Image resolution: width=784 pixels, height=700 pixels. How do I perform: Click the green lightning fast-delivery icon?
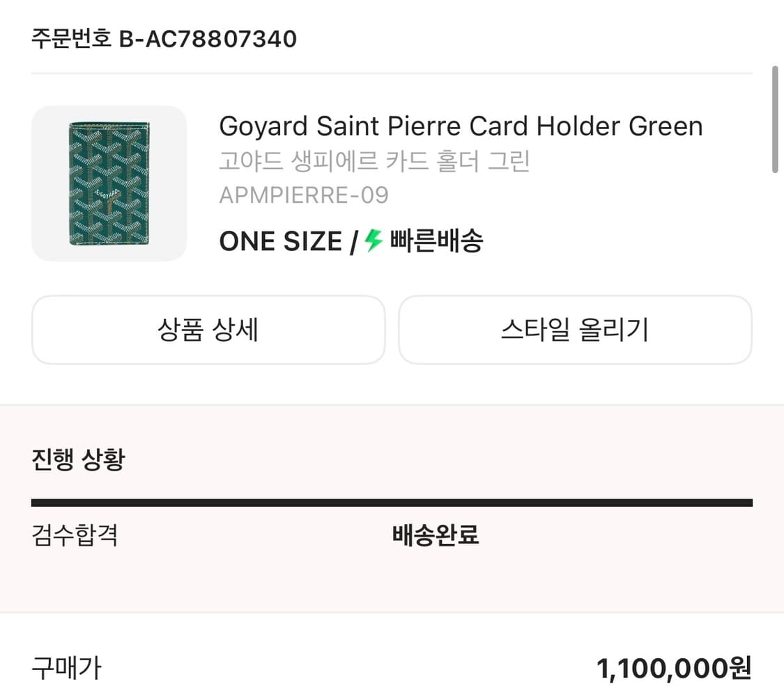[x=374, y=241]
